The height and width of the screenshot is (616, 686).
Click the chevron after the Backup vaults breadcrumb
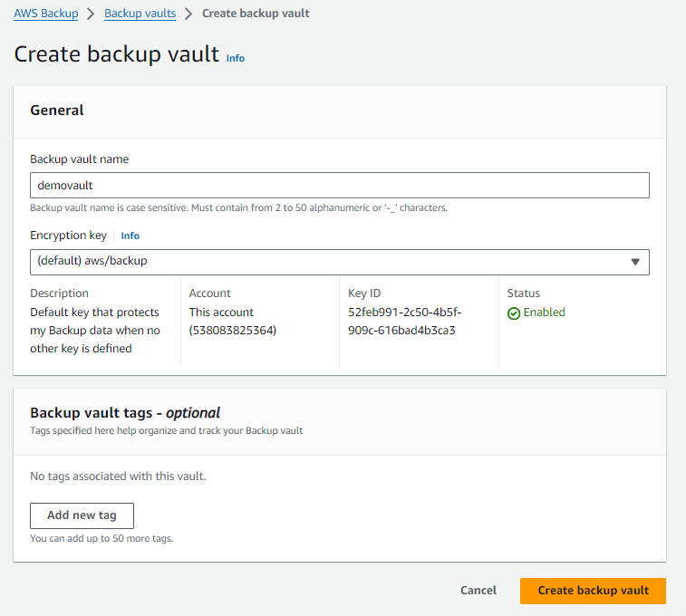(x=188, y=14)
